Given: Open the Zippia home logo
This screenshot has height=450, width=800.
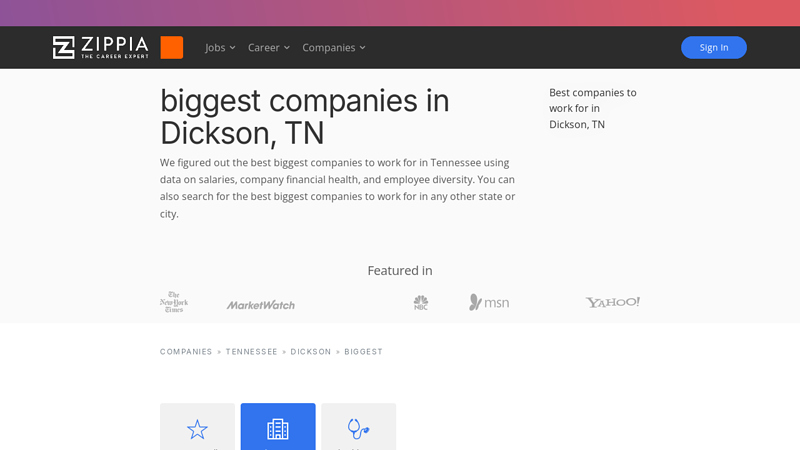Looking at the screenshot, I should click(101, 47).
